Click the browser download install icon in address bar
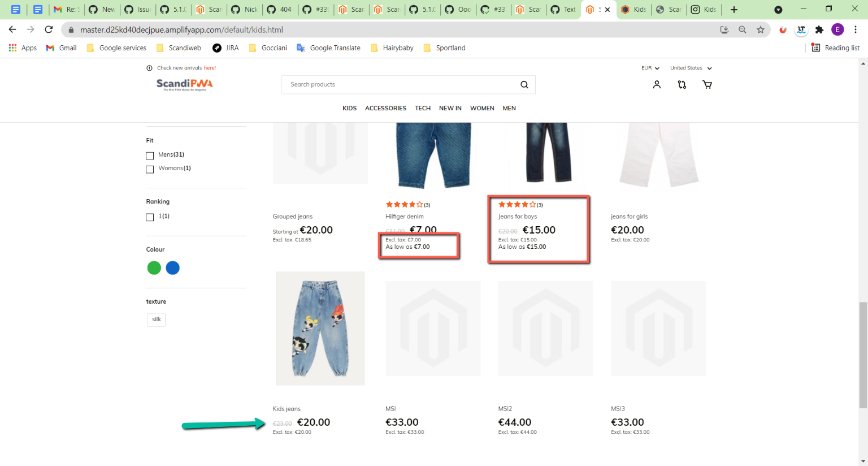Screen dimensions: 868x466 pyautogui.click(x=724, y=29)
